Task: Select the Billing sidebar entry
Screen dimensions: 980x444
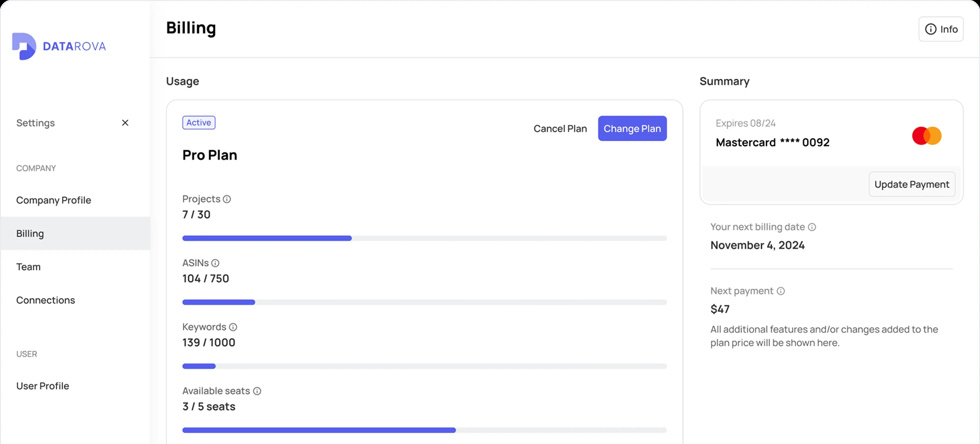Action: [30, 233]
